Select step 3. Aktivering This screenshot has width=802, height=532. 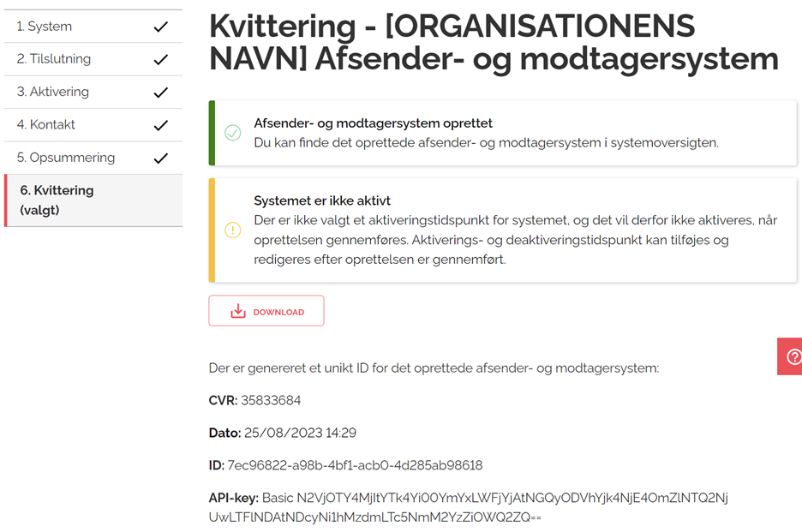pyautogui.click(x=53, y=92)
